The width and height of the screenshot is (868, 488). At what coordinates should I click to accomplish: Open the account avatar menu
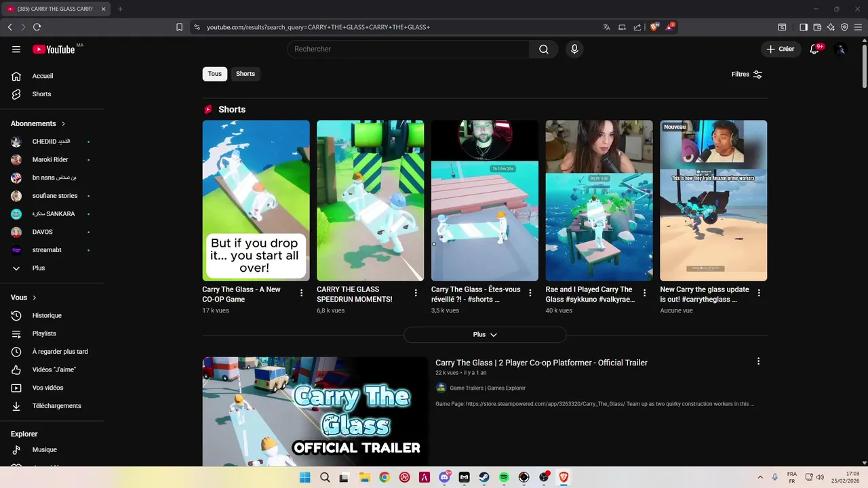pyautogui.click(x=841, y=49)
